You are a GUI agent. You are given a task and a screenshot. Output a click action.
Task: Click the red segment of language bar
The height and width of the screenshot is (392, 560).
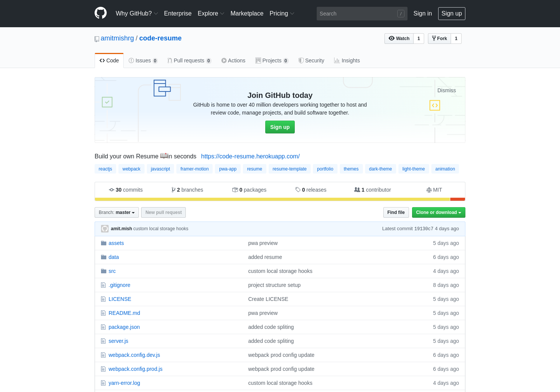click(x=457, y=199)
